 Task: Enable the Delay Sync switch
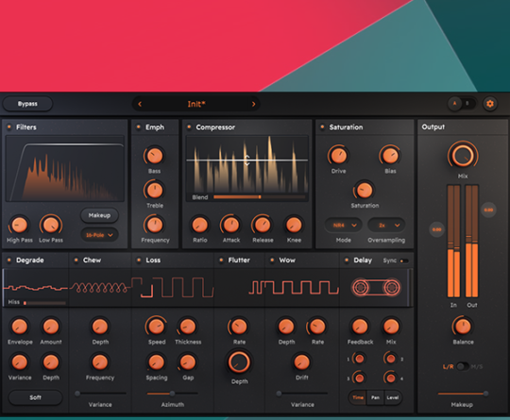coord(404,260)
